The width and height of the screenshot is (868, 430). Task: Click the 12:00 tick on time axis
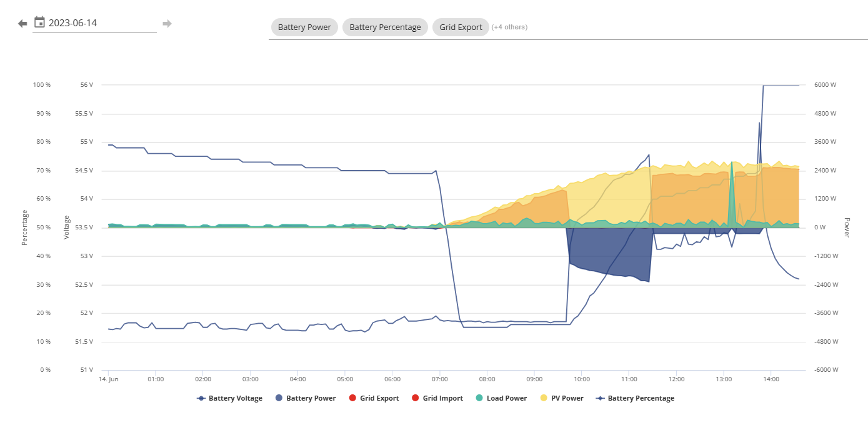click(676, 379)
